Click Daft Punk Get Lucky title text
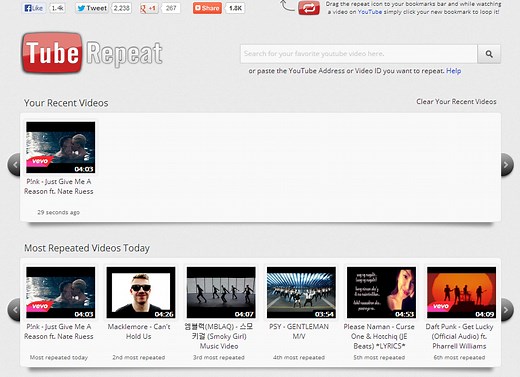Image resolution: width=520 pixels, height=377 pixels. tap(459, 336)
